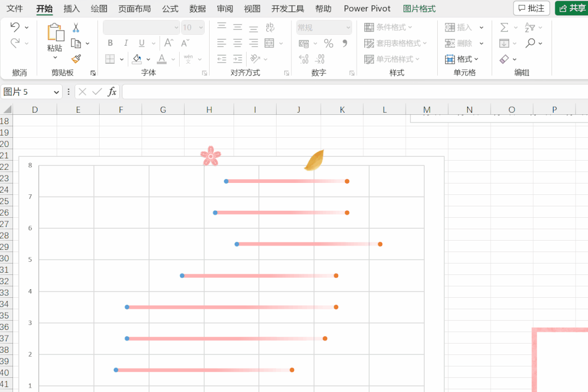Toggle Italic formatting

pos(126,43)
